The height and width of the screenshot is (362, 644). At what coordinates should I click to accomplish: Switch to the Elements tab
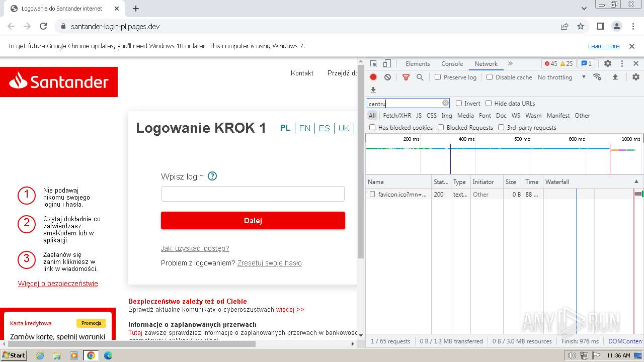click(x=418, y=64)
